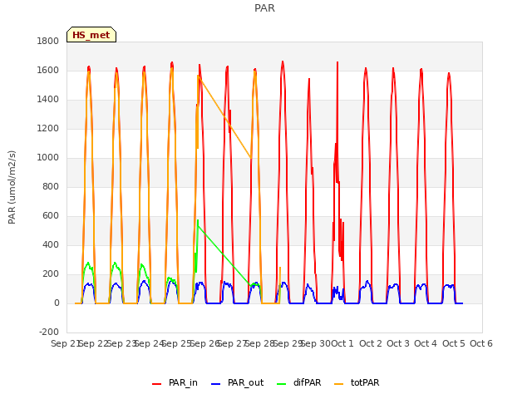Click the 1400 y-axis tick label
The image size is (532, 399).
tap(48, 100)
